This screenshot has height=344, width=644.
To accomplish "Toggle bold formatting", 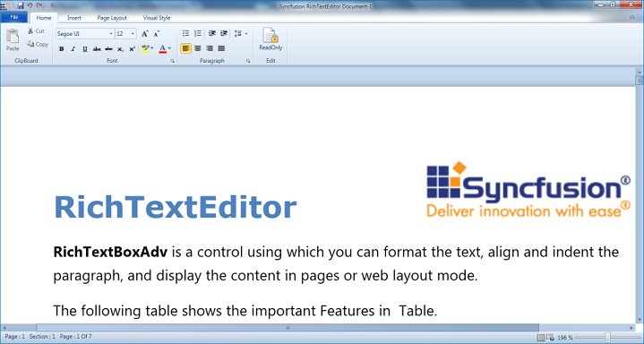I will 61,49.
